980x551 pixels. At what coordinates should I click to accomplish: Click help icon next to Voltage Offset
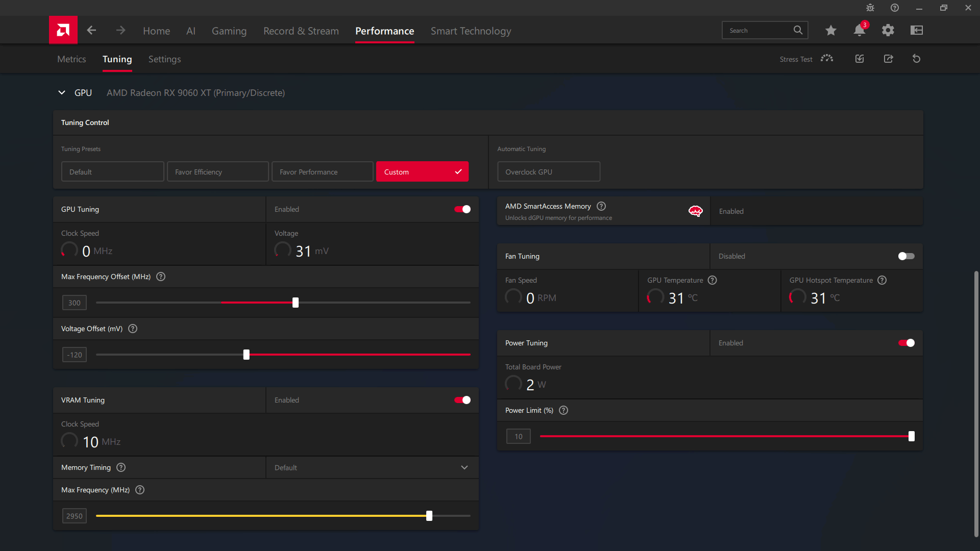133,329
